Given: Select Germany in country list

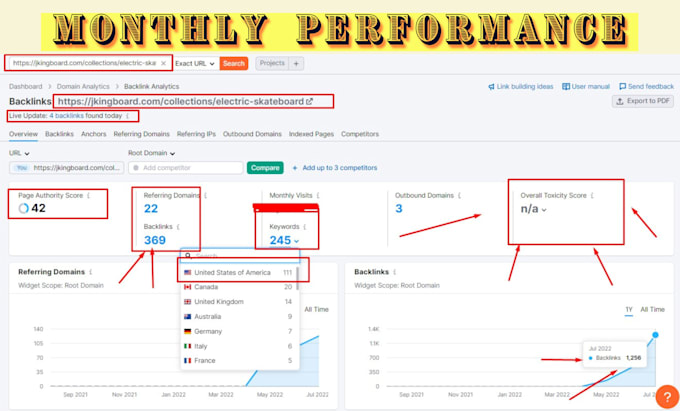Looking at the screenshot, I should pos(238,331).
